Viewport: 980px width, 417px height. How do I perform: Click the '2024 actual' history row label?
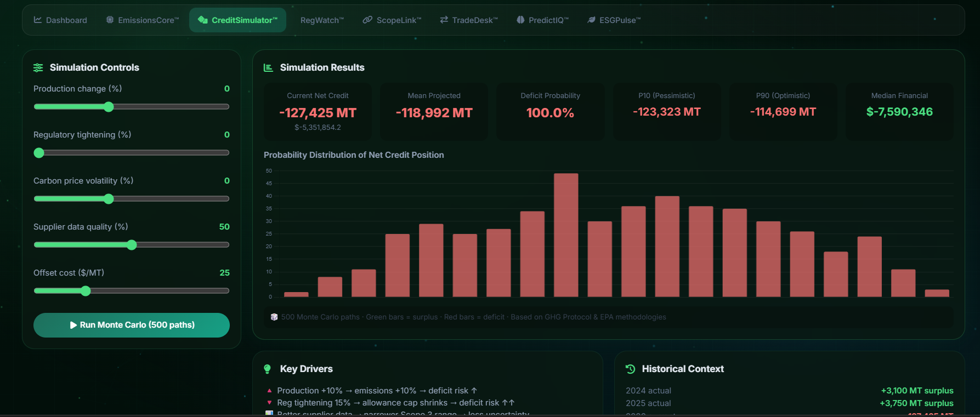point(648,391)
